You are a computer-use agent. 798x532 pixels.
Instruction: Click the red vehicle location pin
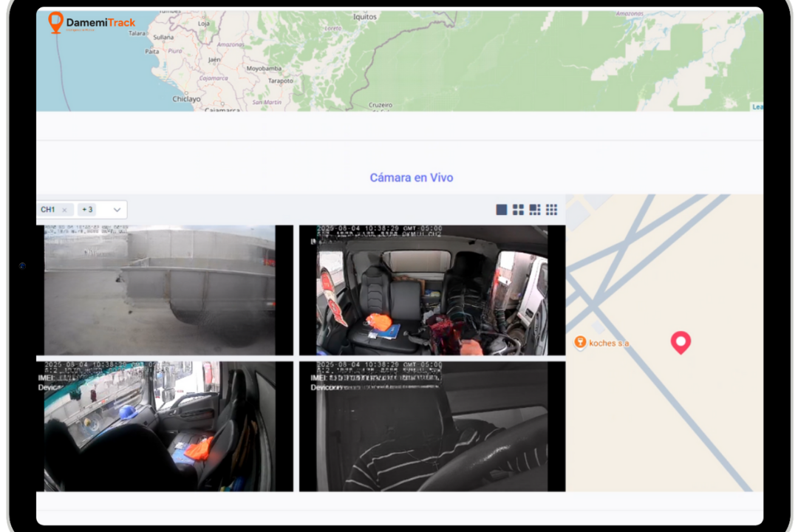pos(680,341)
